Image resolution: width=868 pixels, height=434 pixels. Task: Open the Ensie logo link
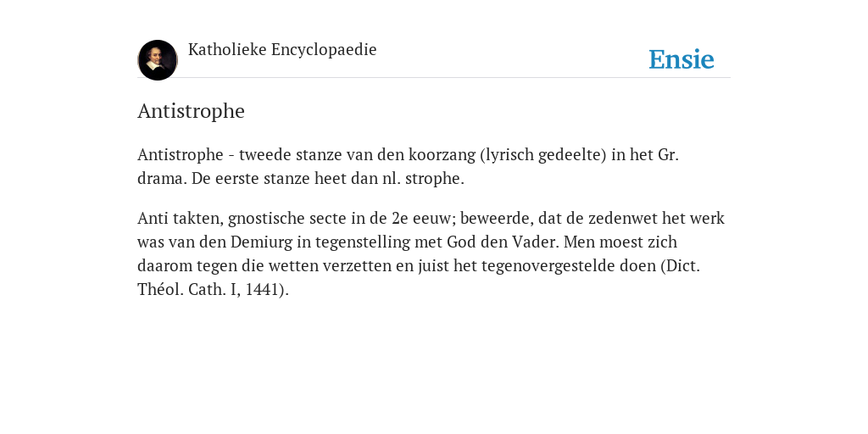(682, 59)
